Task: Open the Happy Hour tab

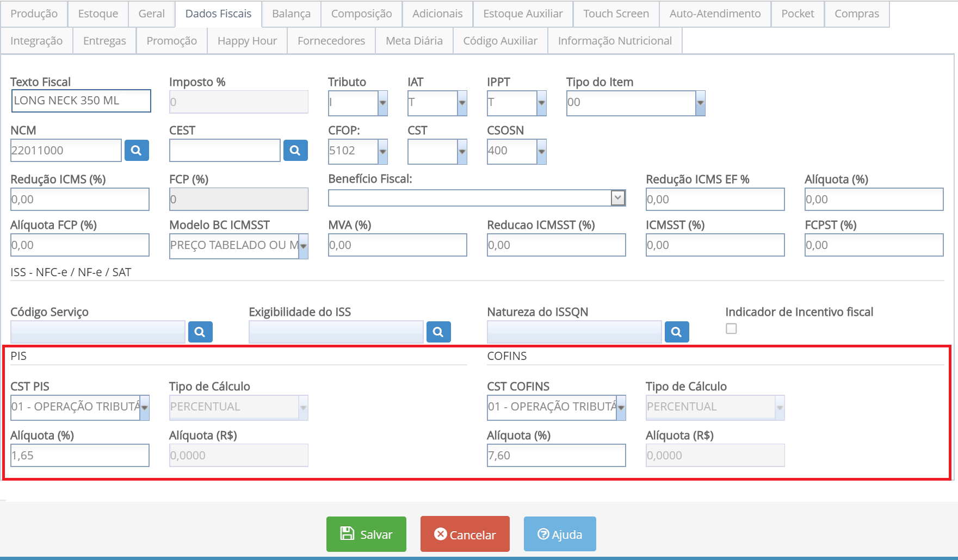Action: pyautogui.click(x=248, y=41)
